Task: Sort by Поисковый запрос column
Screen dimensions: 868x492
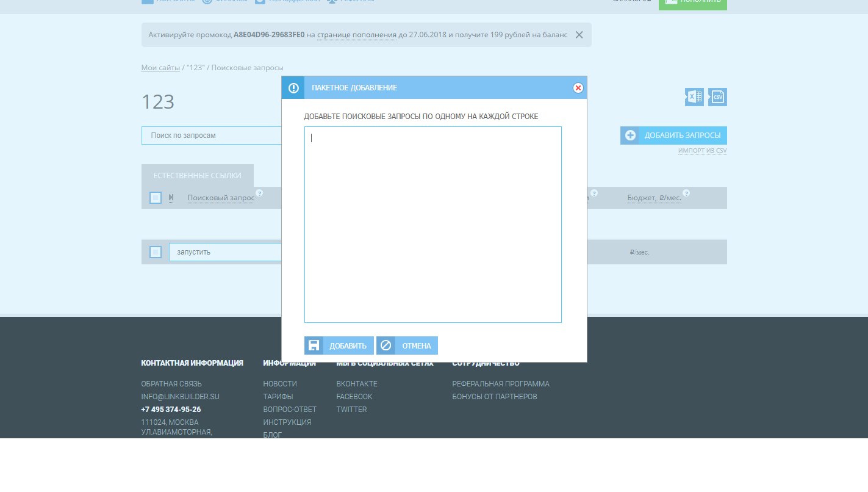Action: pyautogui.click(x=221, y=198)
